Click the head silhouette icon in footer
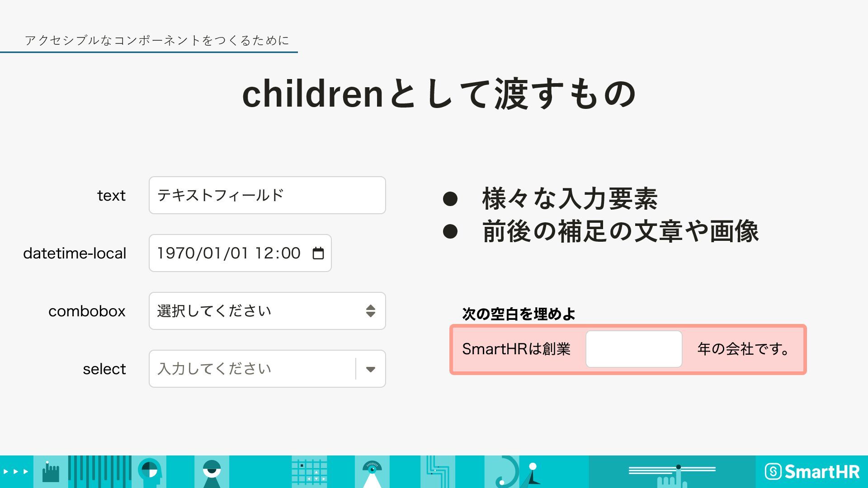 pos(150,472)
